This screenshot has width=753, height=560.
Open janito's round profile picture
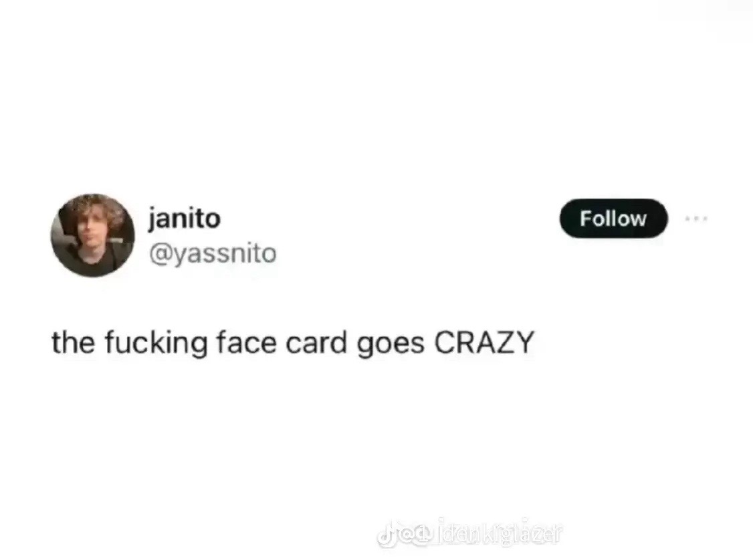(x=93, y=235)
